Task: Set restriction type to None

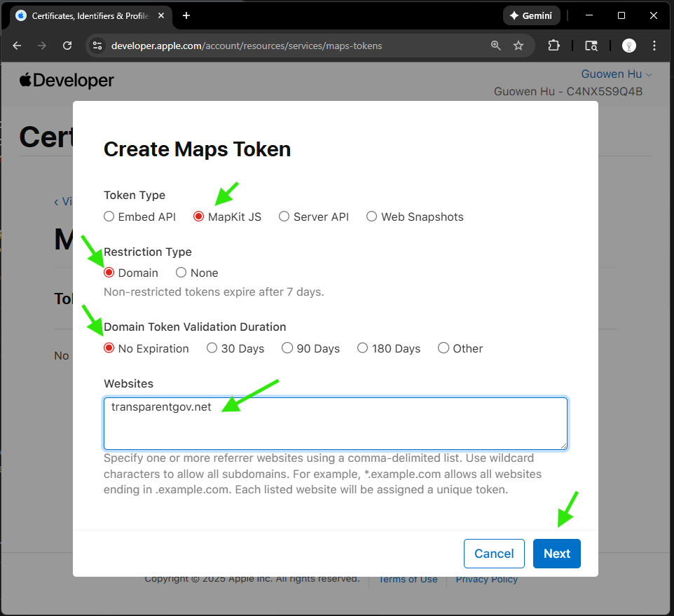Action: 181,273
